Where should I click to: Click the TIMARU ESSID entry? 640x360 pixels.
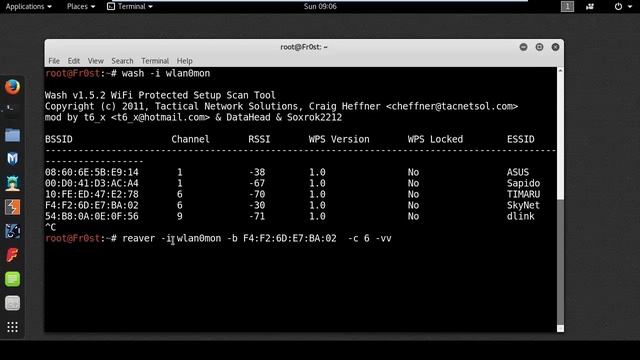(523, 194)
